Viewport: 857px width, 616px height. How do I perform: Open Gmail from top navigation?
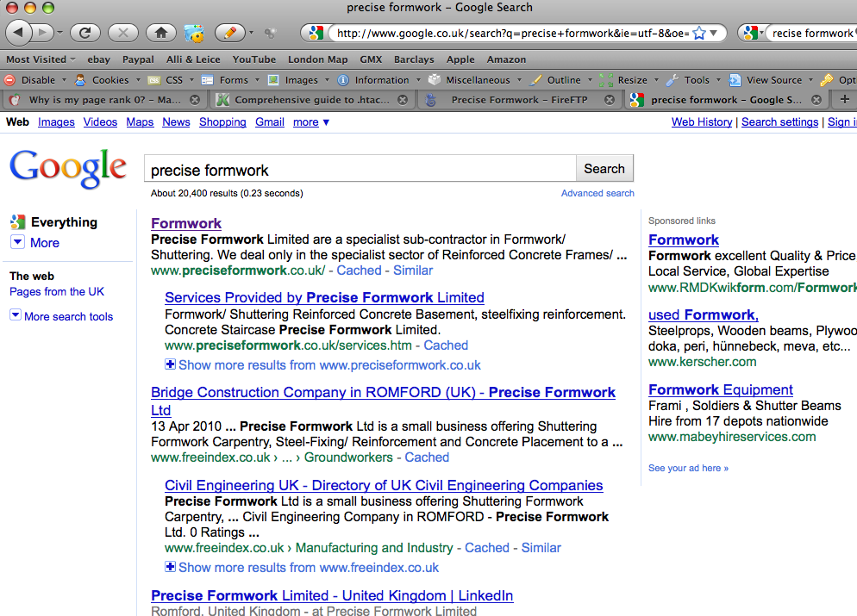[270, 122]
